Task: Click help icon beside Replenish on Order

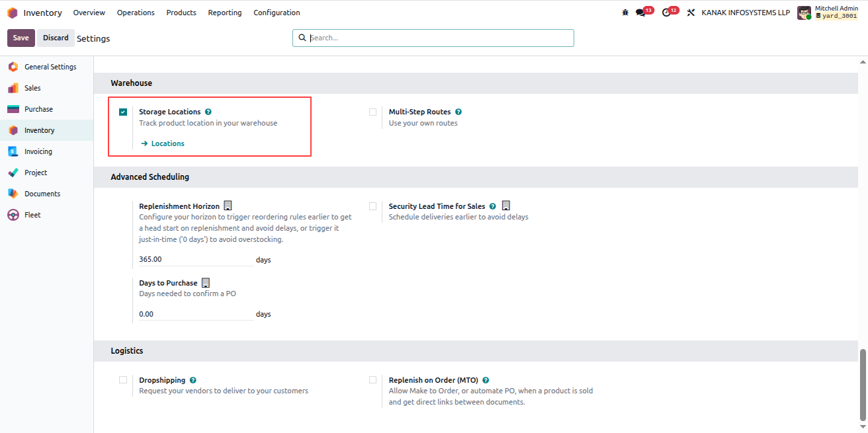Action: [x=486, y=381]
